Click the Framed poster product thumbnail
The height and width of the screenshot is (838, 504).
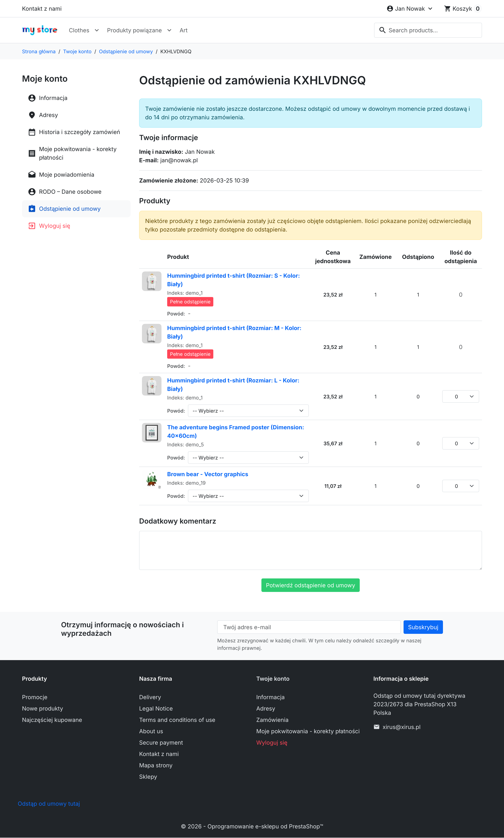(152, 433)
